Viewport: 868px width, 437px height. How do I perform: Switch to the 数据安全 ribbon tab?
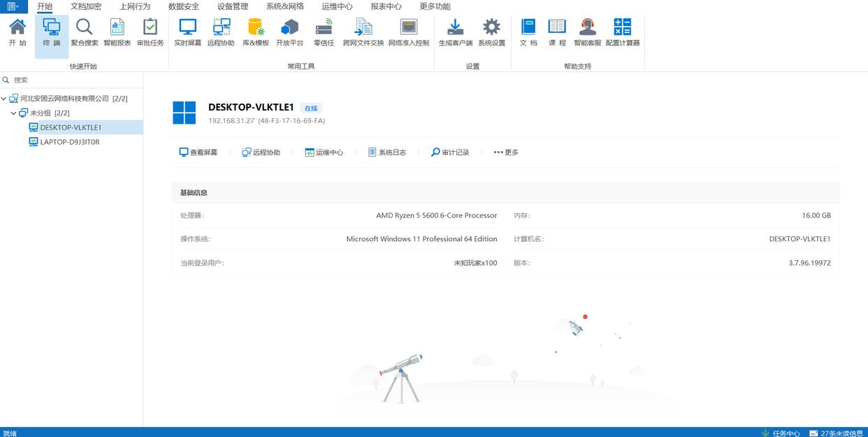pos(184,6)
